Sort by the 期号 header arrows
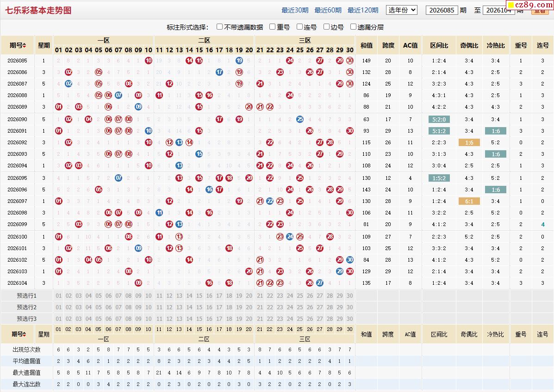The height and width of the screenshot is (392, 554). click(x=25, y=45)
